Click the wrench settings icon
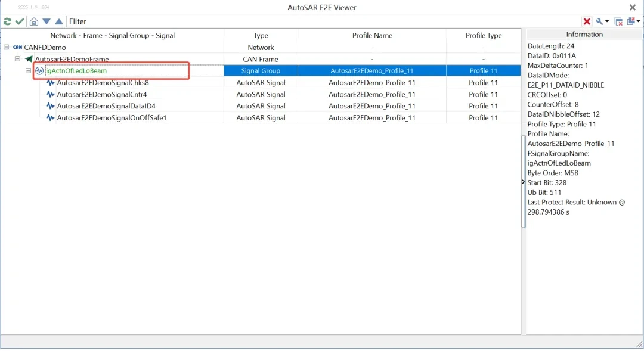Viewport: 644px width, 351px height. 600,21
